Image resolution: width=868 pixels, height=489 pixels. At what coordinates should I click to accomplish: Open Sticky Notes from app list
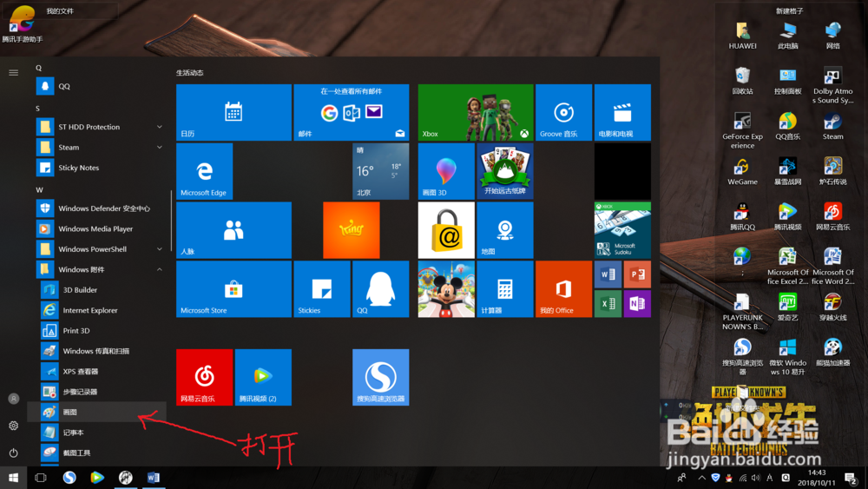[97, 168]
